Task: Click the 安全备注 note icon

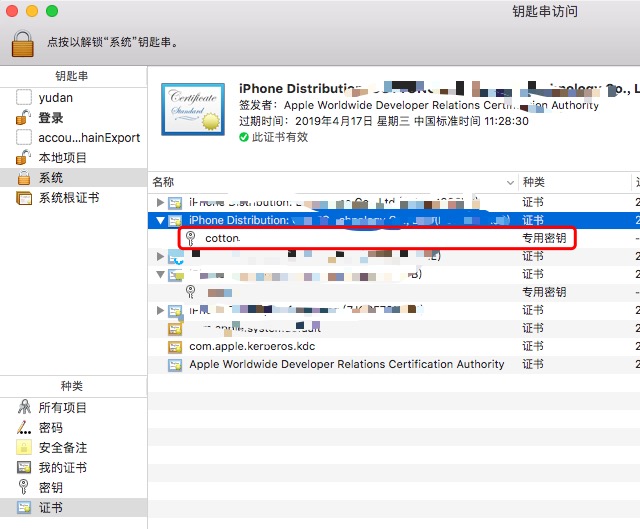Action: tap(24, 447)
